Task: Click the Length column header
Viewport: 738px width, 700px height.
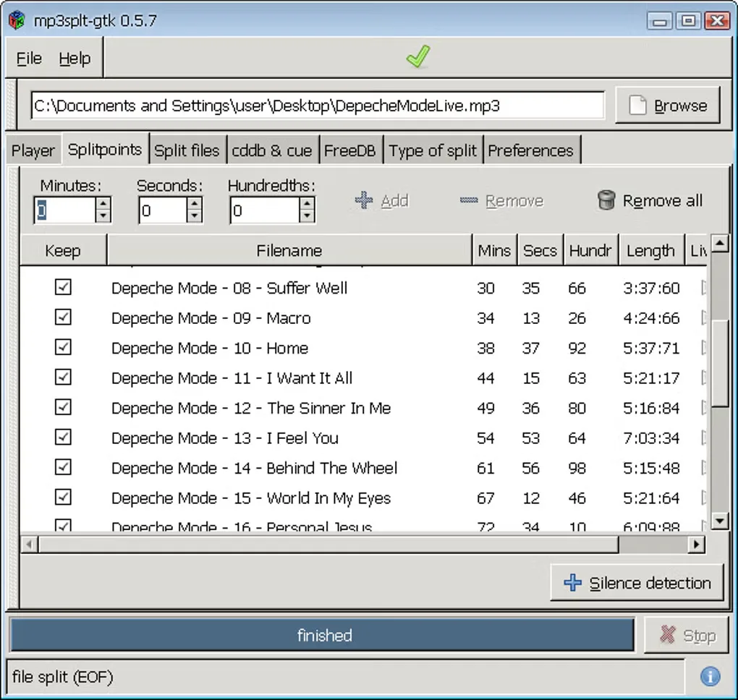Action: click(x=651, y=250)
